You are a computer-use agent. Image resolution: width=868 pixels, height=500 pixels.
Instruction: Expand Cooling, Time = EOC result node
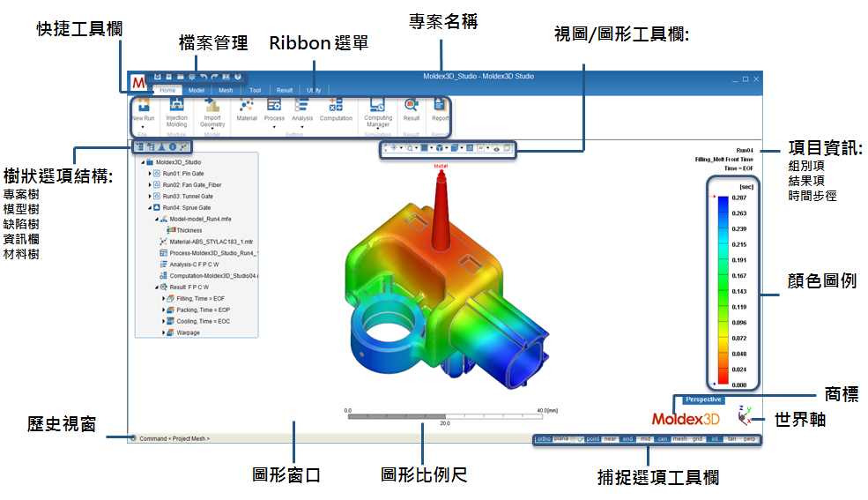tap(163, 321)
